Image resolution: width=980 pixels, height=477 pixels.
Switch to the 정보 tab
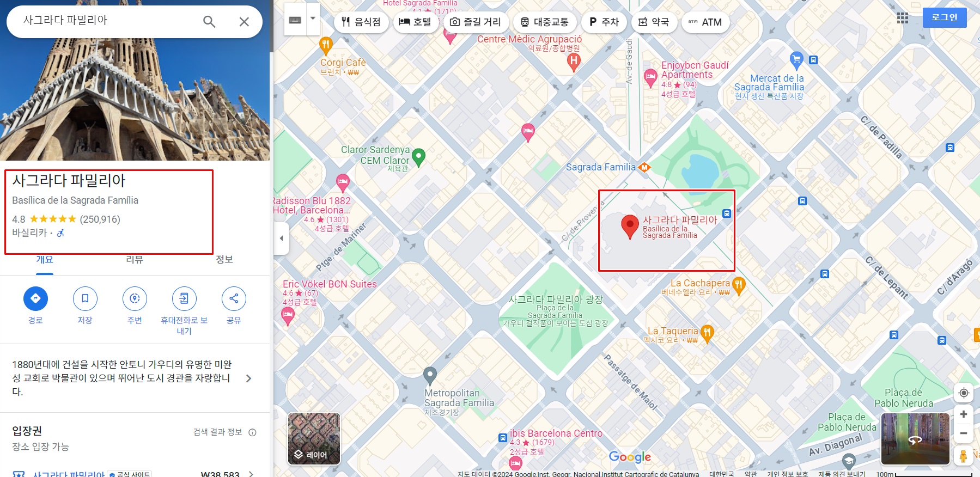224,260
